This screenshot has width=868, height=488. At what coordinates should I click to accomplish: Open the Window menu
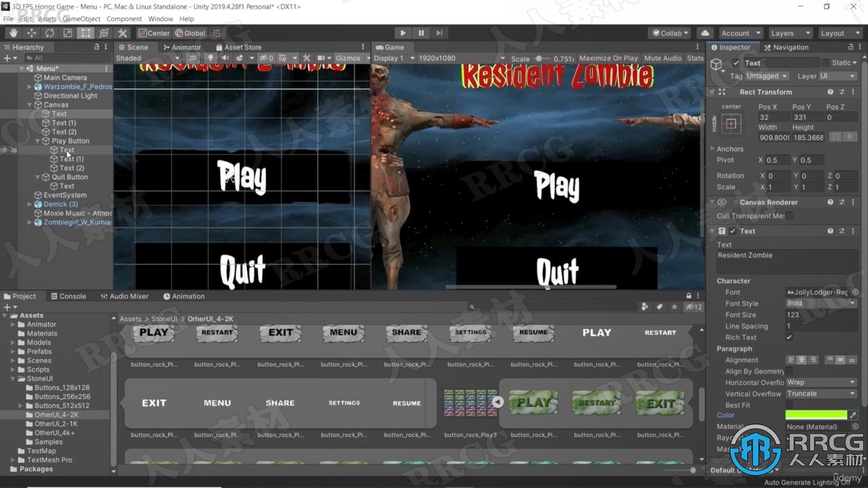point(161,19)
